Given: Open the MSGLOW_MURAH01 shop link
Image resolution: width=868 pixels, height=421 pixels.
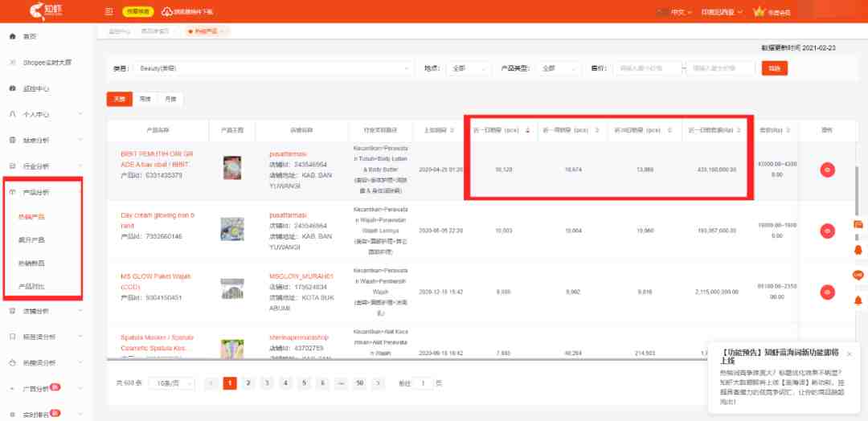Looking at the screenshot, I should (301, 276).
